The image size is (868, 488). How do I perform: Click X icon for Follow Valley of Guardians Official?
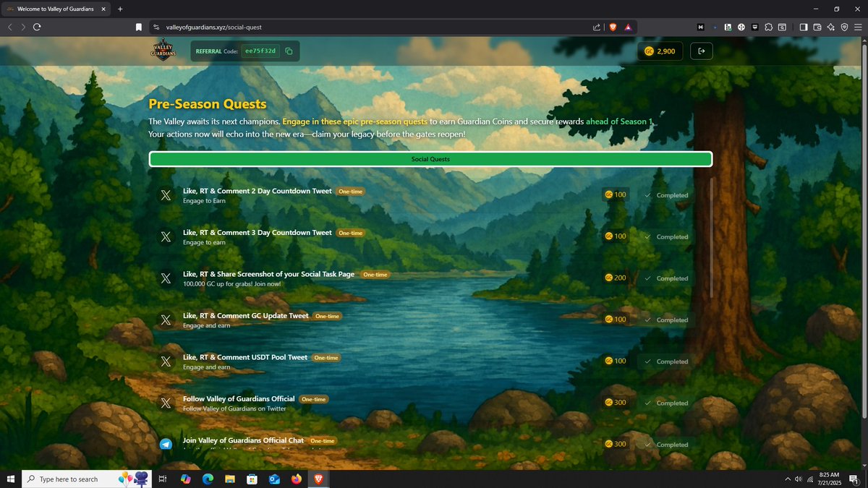click(x=166, y=403)
